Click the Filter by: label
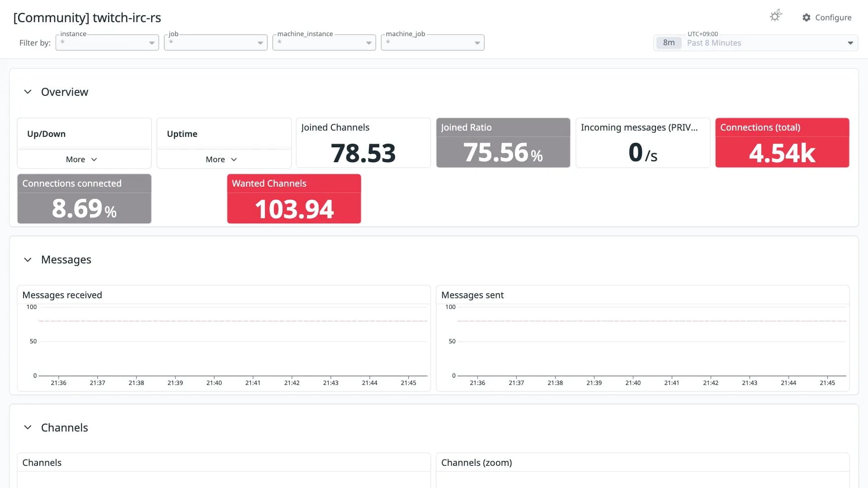Image resolution: width=868 pixels, height=488 pixels. tap(35, 43)
